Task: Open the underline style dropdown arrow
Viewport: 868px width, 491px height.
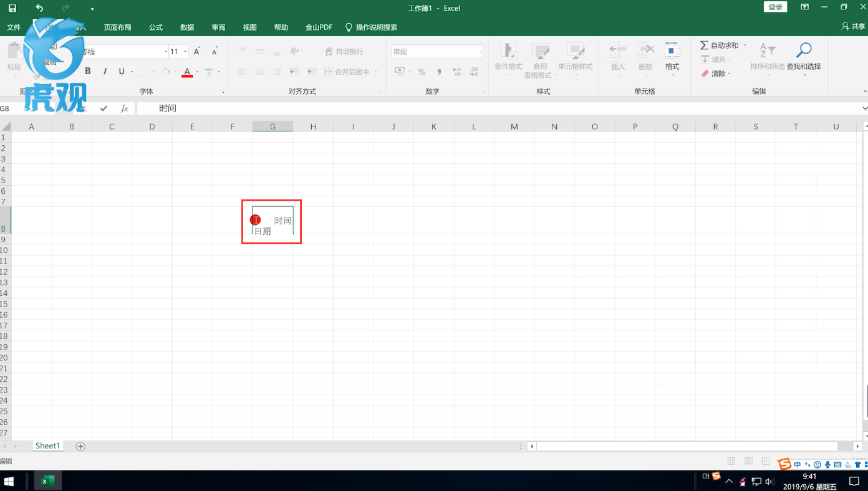Action: (x=132, y=72)
